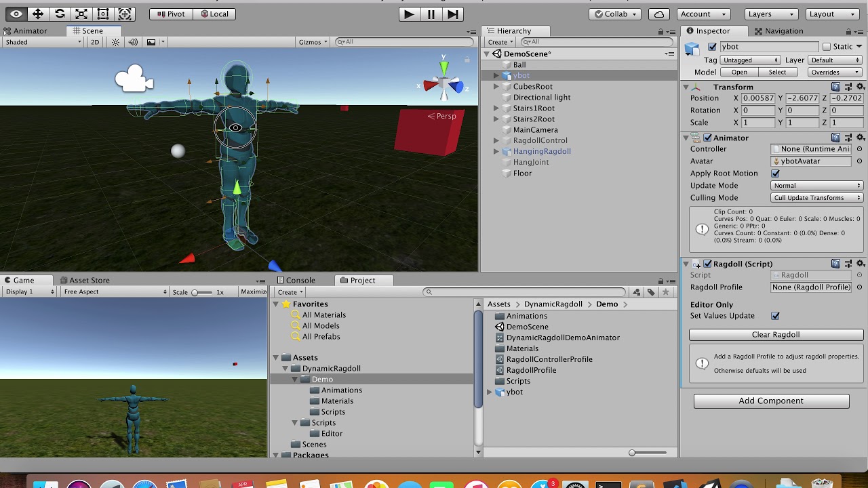Switch to the Animator tab
868x488 pixels.
coord(25,30)
